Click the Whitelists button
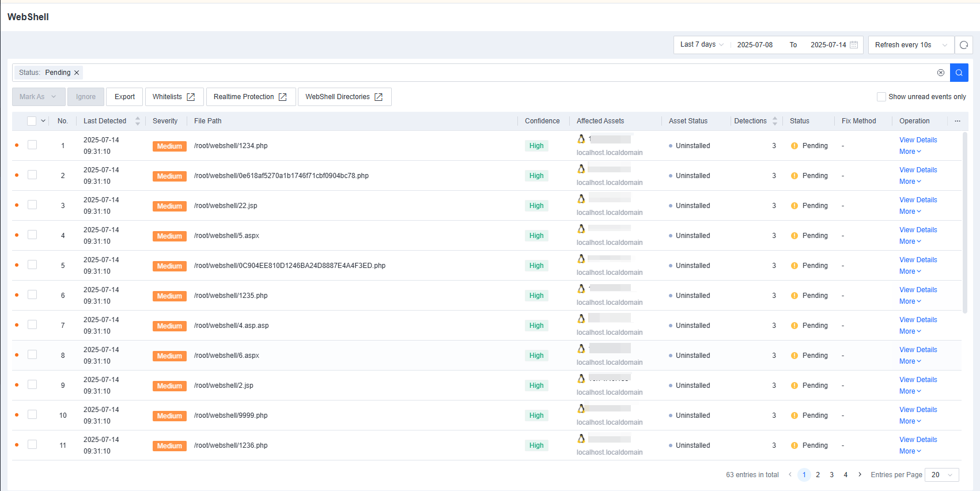This screenshot has height=491, width=980. [x=174, y=97]
